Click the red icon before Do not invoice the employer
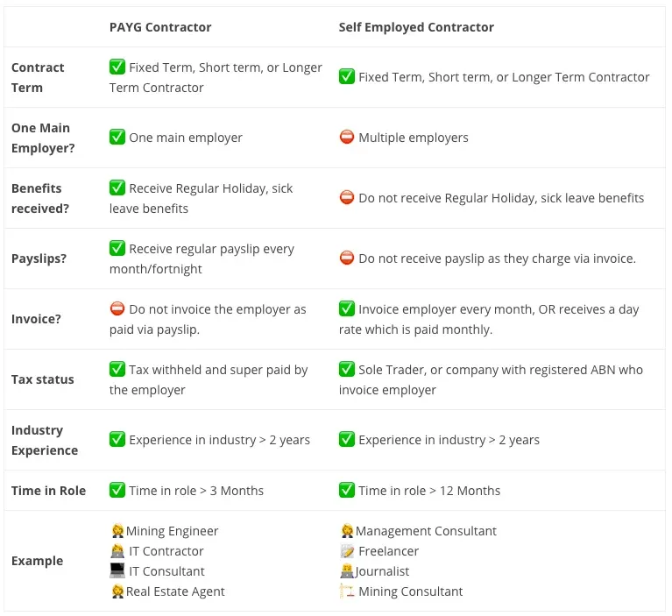Image resolution: width=672 pixels, height=616 pixels. [117, 308]
